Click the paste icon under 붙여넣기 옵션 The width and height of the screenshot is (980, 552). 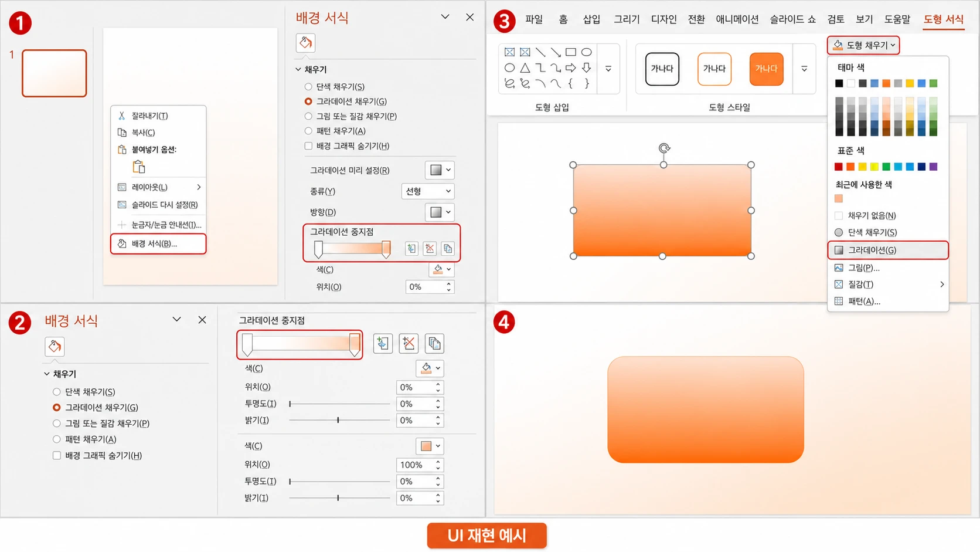pos(139,167)
